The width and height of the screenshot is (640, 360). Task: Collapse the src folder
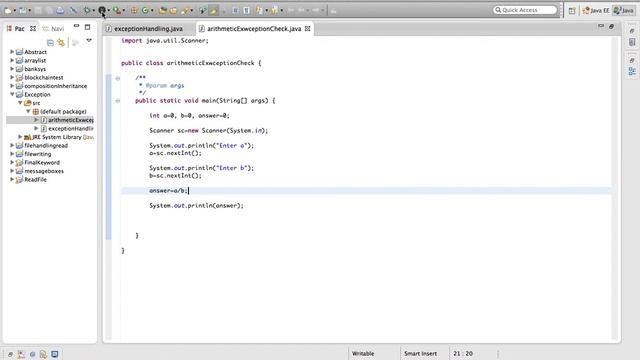pyautogui.click(x=20, y=103)
